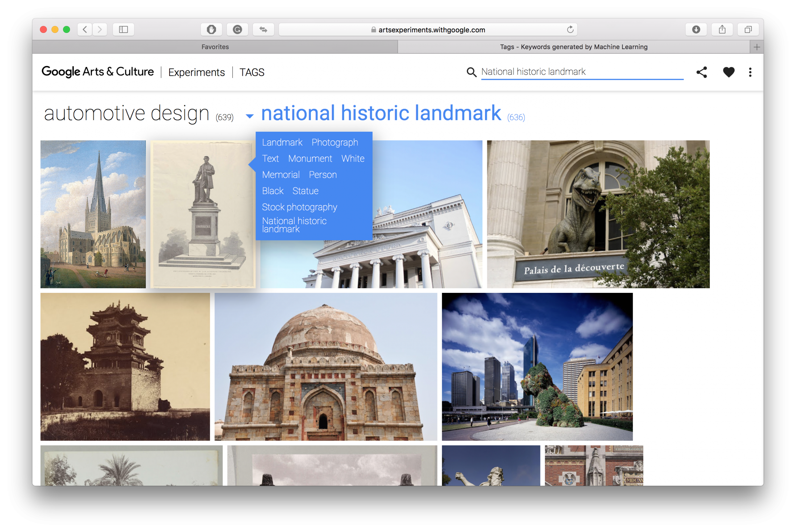Switch to the Favorites tab
796x532 pixels.
[215, 47]
